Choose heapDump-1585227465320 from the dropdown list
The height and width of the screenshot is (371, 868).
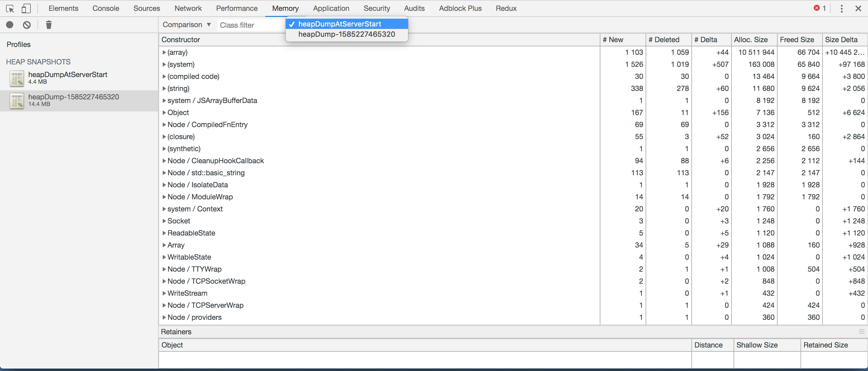click(346, 34)
